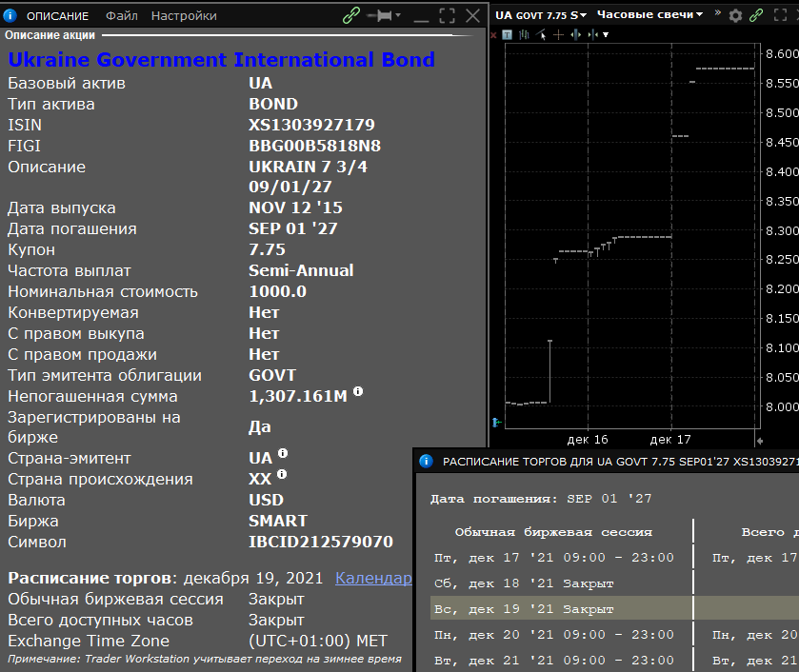Click the дек 17 date axis label

670,439
